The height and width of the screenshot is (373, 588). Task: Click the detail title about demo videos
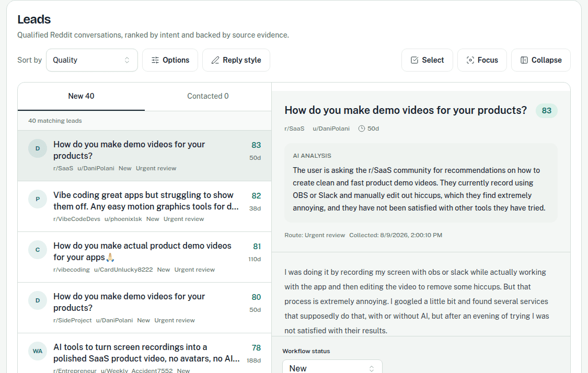click(406, 110)
